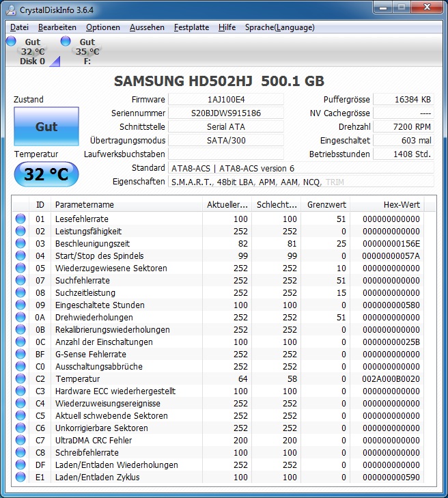Image resolution: width=448 pixels, height=498 pixels.
Task: Click the Drehzahl value 7200 RPM
Action: pyautogui.click(x=404, y=127)
